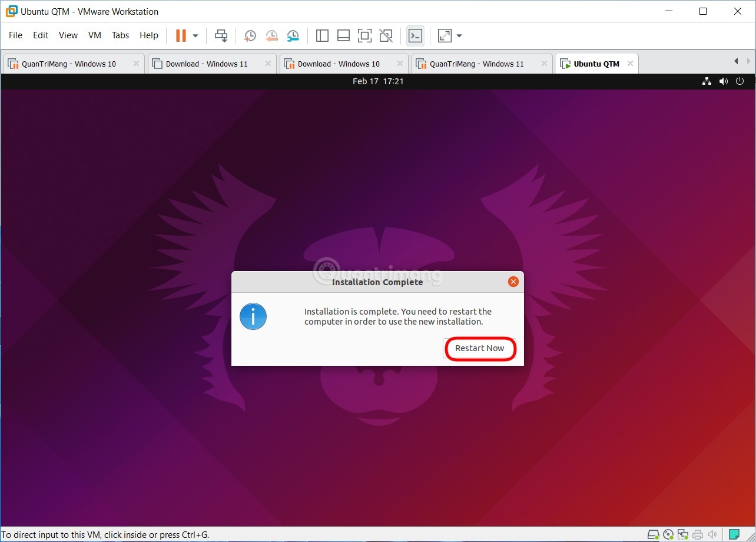Click the blue information icon in dialog
Image resolution: width=756 pixels, height=542 pixels.
pos(253,317)
